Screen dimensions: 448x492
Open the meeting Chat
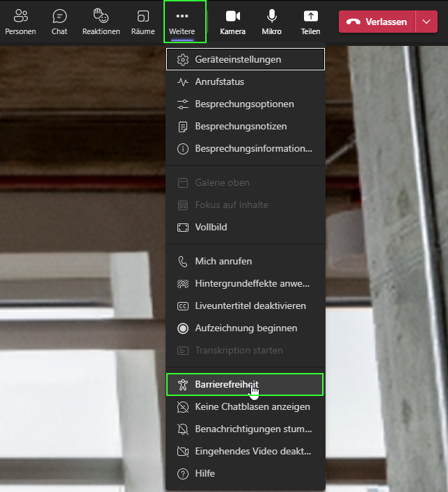[x=60, y=22]
